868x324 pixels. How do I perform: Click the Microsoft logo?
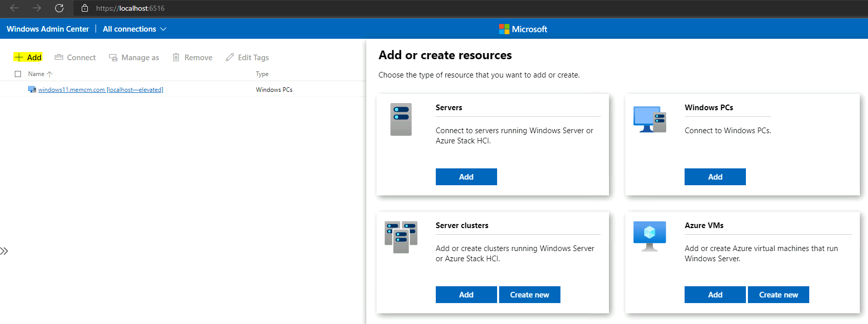tap(523, 29)
